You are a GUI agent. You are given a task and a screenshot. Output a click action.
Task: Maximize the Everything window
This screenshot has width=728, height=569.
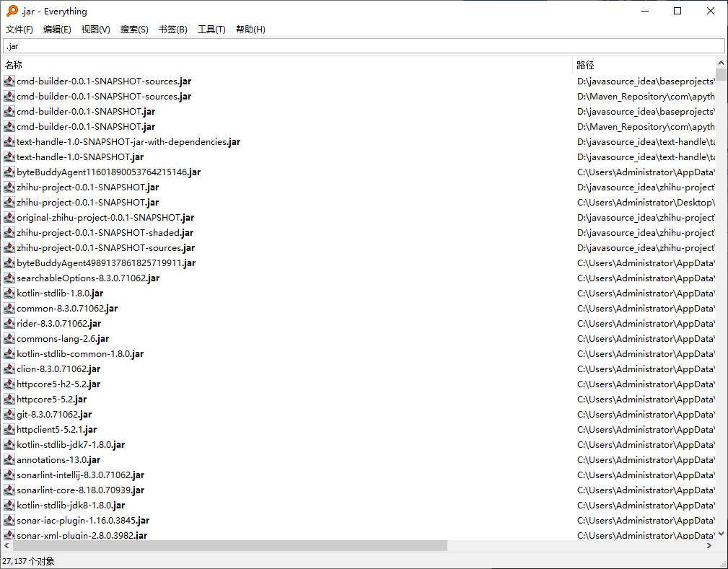(677, 11)
